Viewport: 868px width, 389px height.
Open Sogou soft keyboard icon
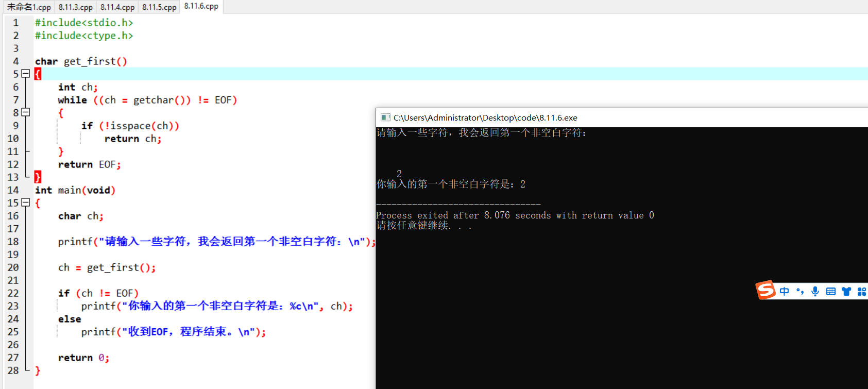tap(830, 291)
